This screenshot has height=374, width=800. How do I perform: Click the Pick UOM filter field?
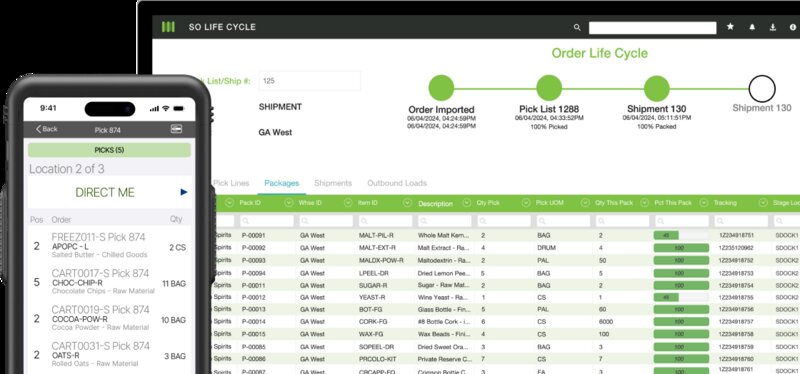(x=563, y=221)
